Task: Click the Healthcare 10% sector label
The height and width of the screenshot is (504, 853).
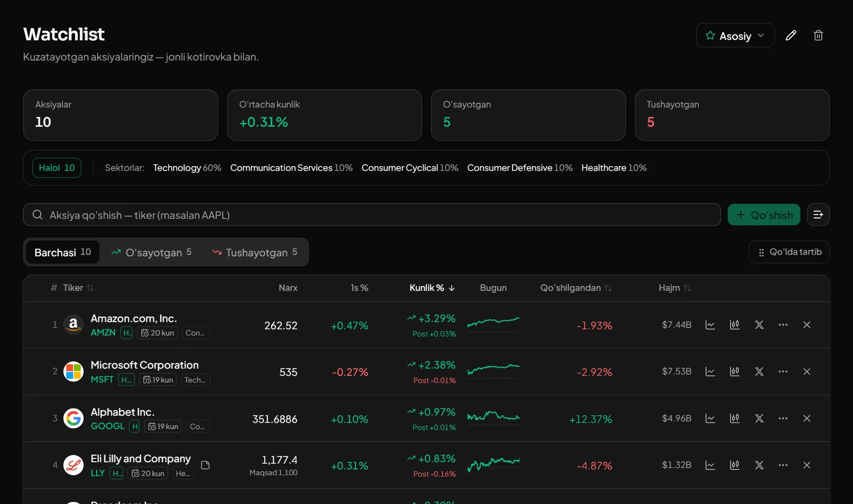Action: 614,168
